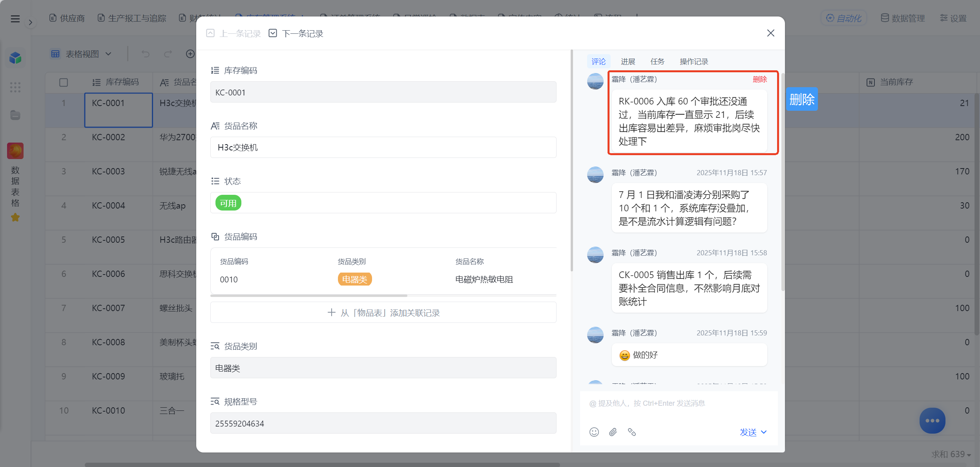Click the 当前库存 column header

point(917,82)
